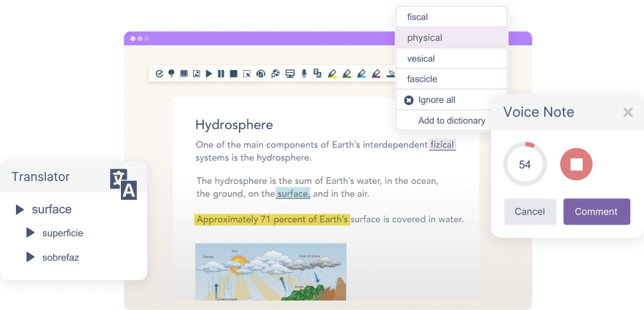Expand the "surface" translator entry
This screenshot has width=644, height=310.
[x=21, y=210]
